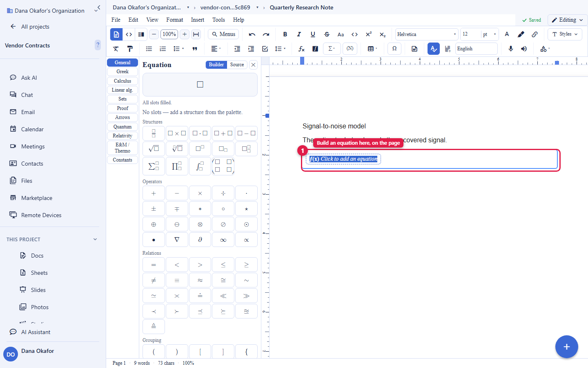This screenshot has height=368, width=588.
Task: Open Docs in this project
Action: pos(37,256)
